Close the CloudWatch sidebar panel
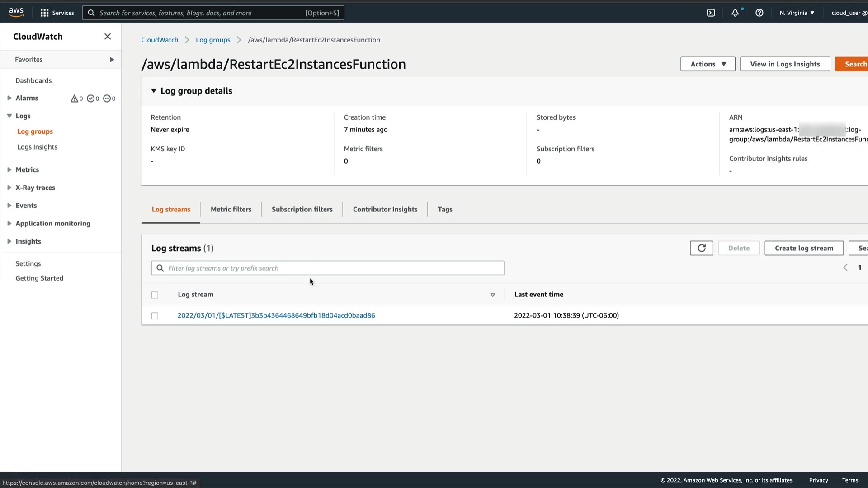This screenshot has height=488, width=868. 108,37
